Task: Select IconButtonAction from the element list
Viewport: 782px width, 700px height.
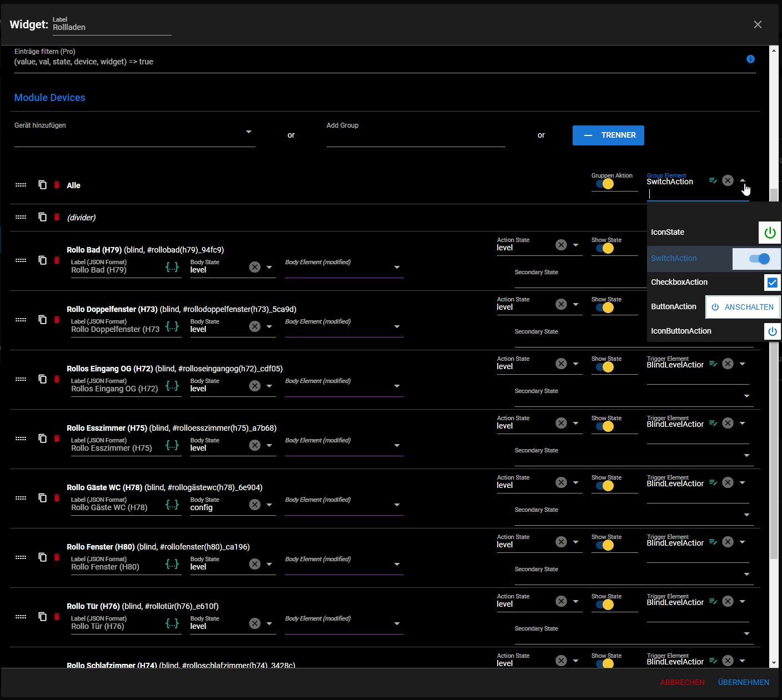Action: [x=714, y=331]
